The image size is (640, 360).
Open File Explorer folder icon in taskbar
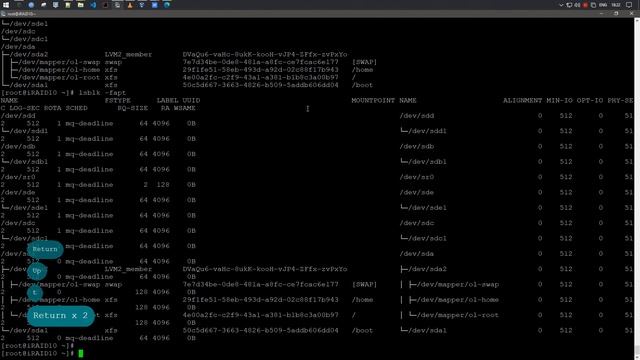click(80, 5)
